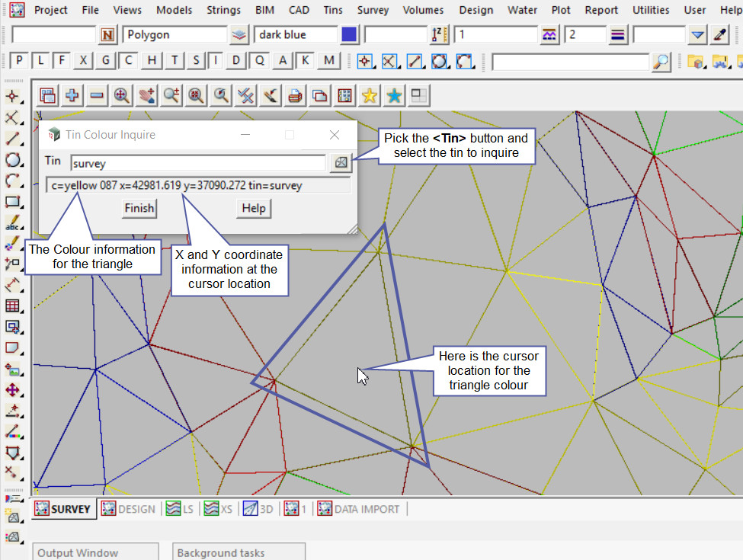This screenshot has height=560, width=743.
Task: Click the eyedropper icon on top toolbar
Action: click(719, 35)
